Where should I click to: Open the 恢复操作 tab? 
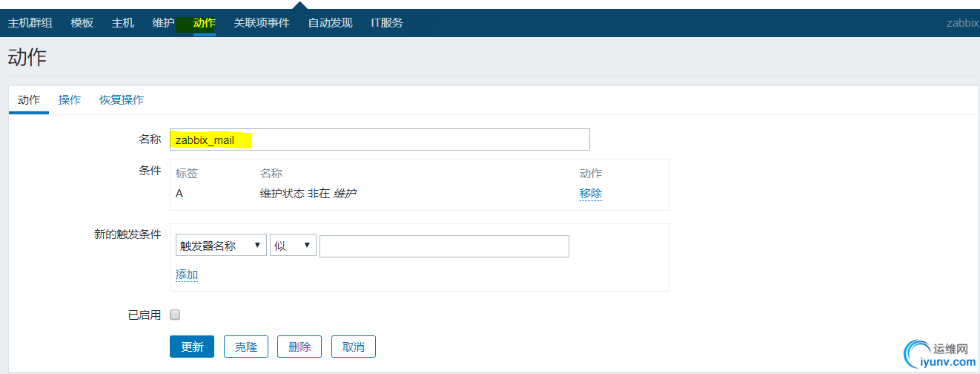pos(122,100)
